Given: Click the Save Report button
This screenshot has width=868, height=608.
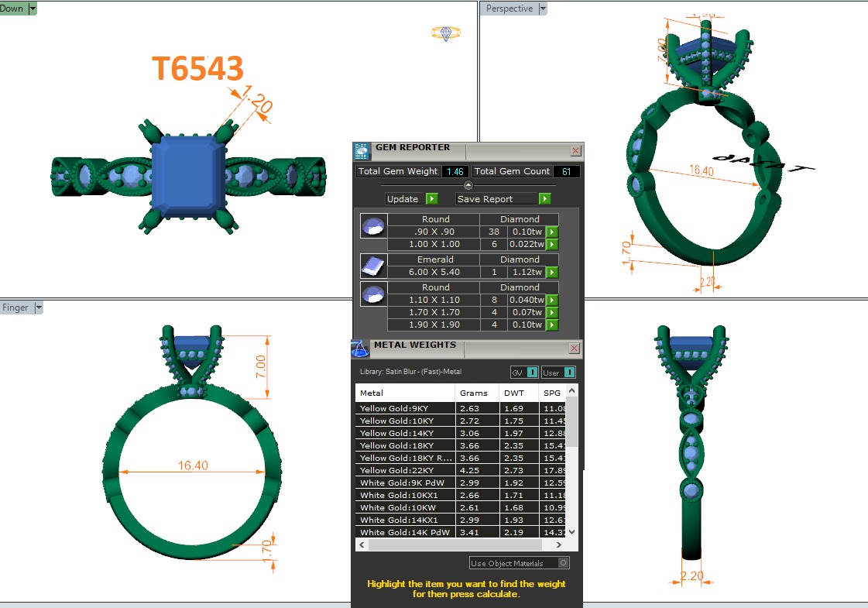Looking at the screenshot, I should 496,198.
